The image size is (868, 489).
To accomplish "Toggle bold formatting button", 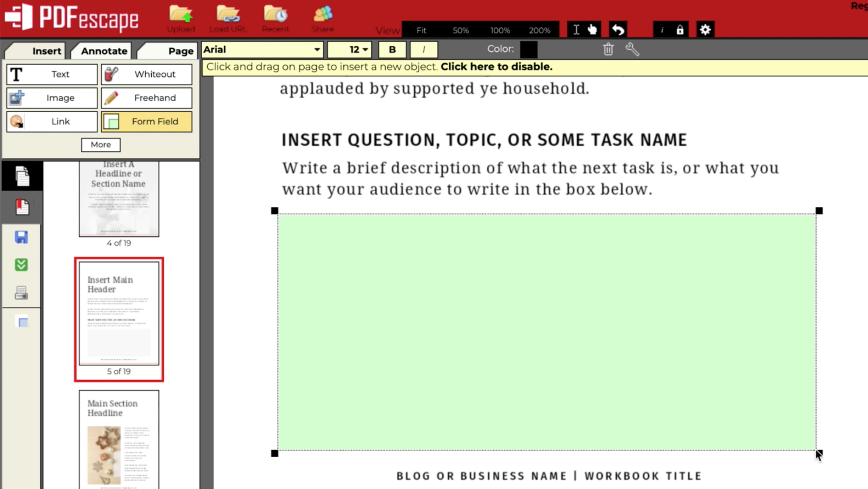I will pyautogui.click(x=392, y=50).
